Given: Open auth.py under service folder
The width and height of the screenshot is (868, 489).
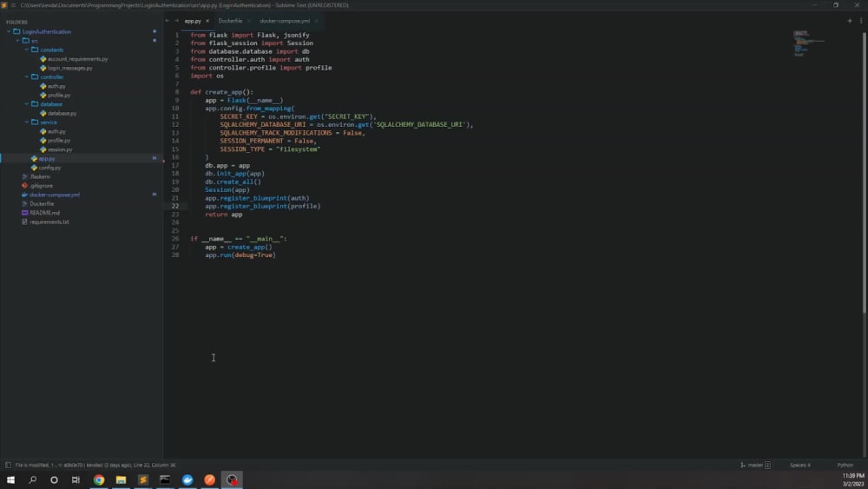Looking at the screenshot, I should tap(56, 132).
